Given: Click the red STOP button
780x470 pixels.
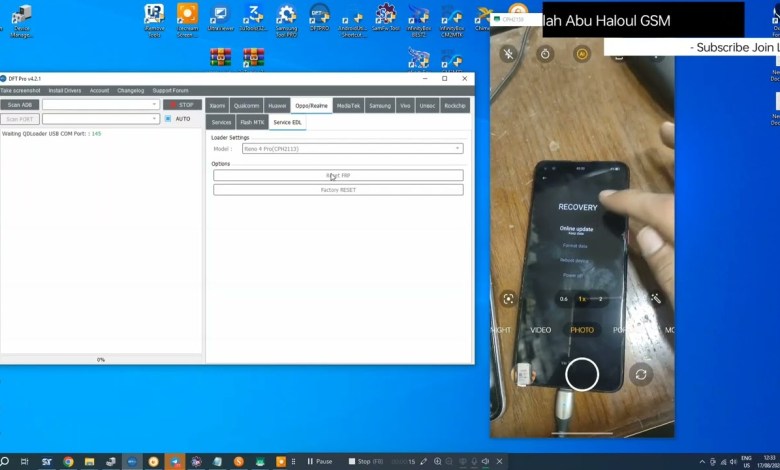Looking at the screenshot, I should (182, 104).
